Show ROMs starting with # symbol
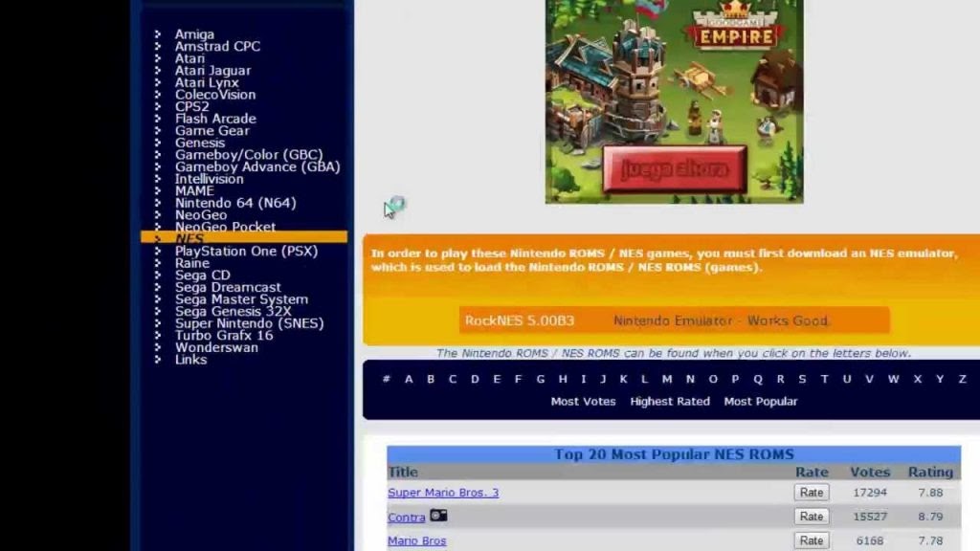The height and width of the screenshot is (551, 980). pos(387,379)
